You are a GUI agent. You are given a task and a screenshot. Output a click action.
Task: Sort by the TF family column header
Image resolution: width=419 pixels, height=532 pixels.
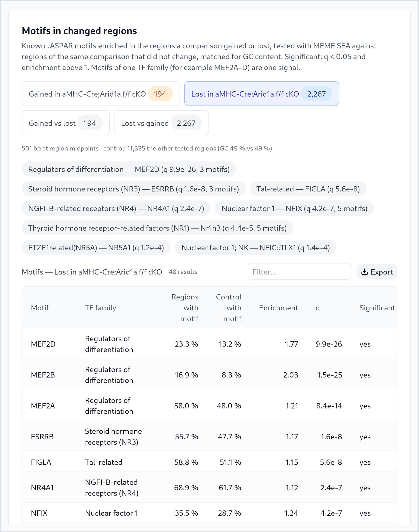click(x=100, y=308)
